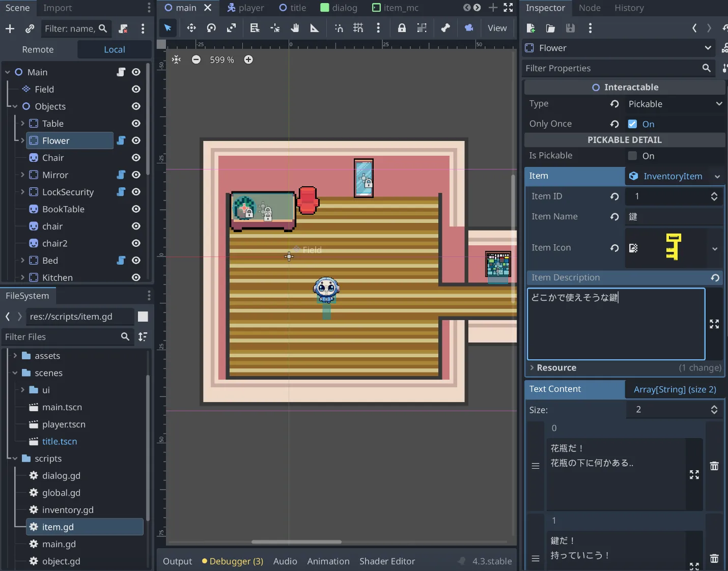This screenshot has width=728, height=571.
Task: Select the Ruler Mode tool
Action: click(315, 28)
